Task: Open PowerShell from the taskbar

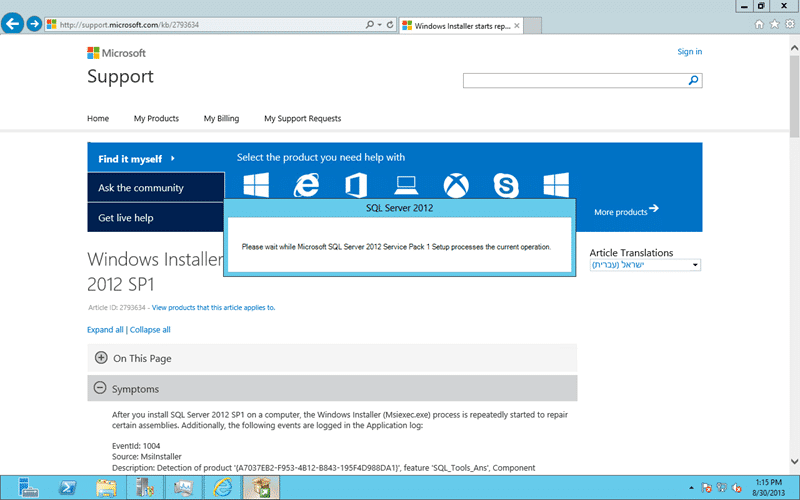Action: tap(67, 488)
